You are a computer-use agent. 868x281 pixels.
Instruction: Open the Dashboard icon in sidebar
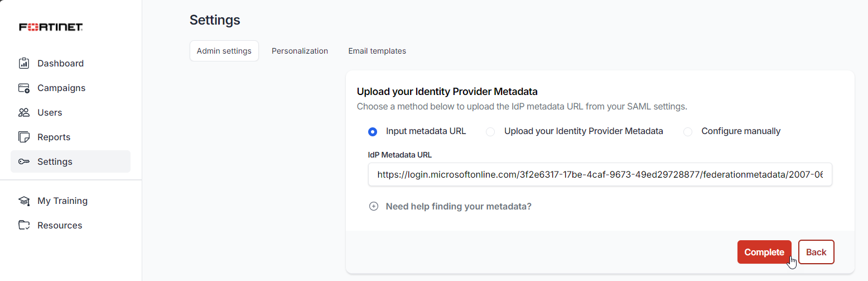24,63
